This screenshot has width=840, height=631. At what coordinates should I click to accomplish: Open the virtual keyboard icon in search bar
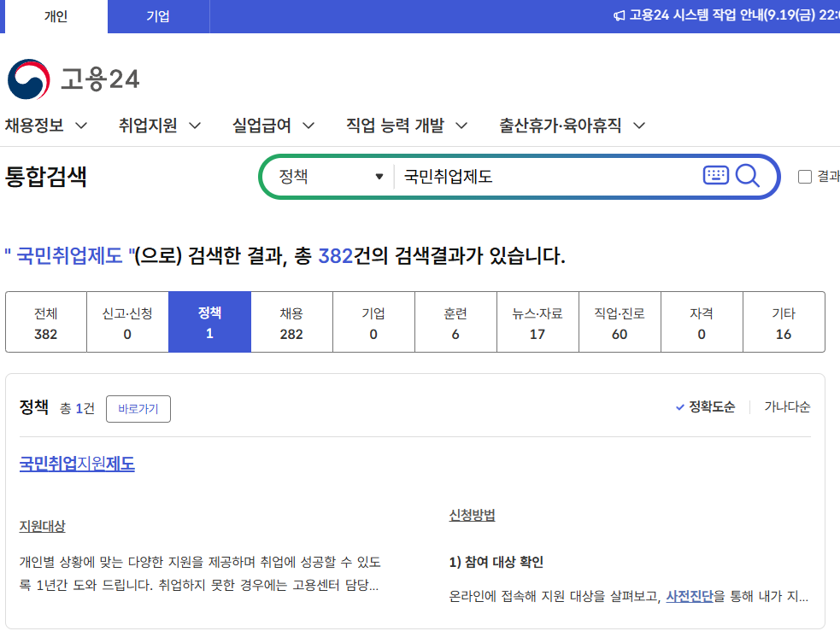coord(716,175)
